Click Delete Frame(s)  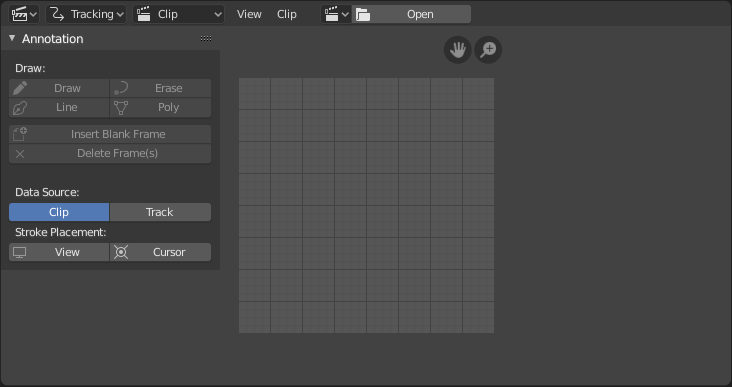pyautogui.click(x=110, y=154)
